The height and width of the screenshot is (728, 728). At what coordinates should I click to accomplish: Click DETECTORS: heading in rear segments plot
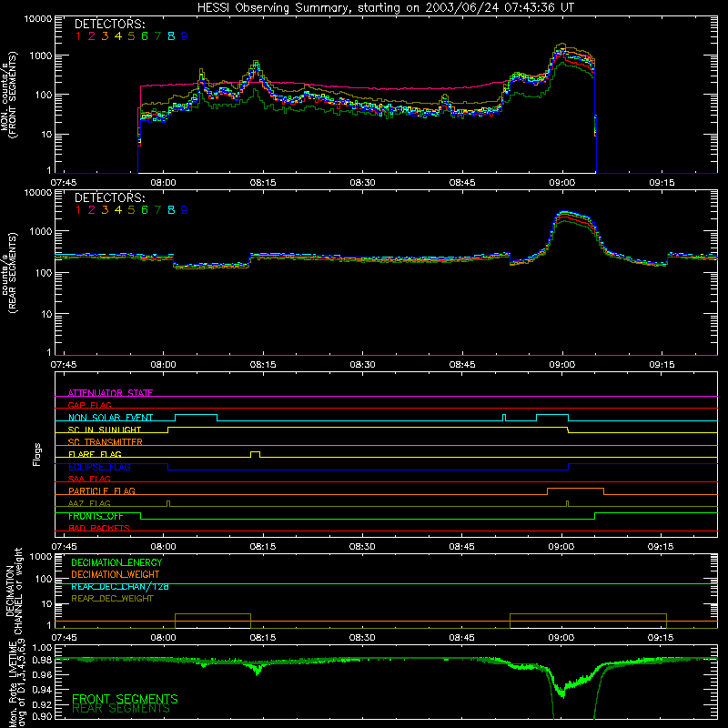(109, 197)
